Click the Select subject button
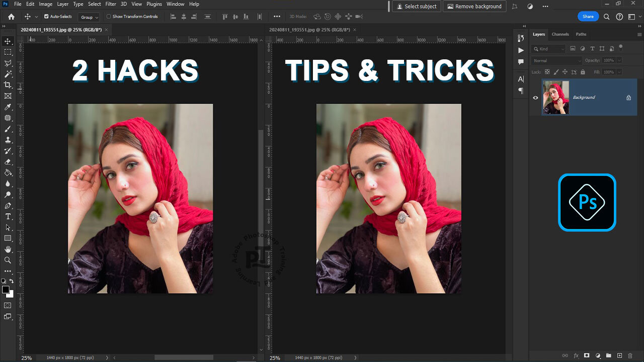 pos(417,7)
